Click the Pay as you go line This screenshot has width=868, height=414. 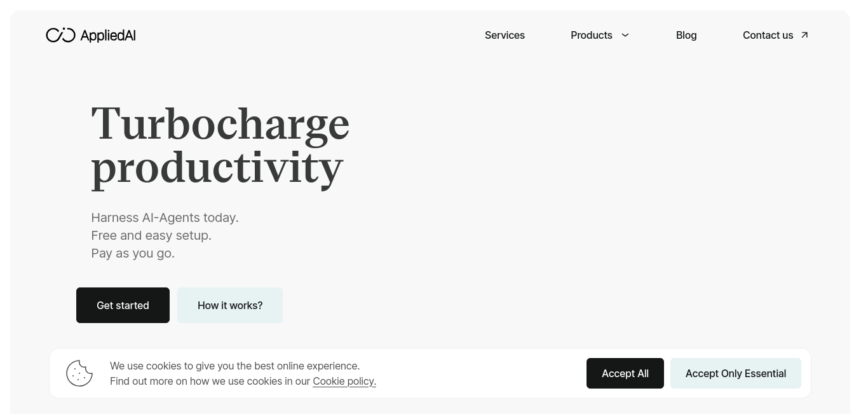click(x=133, y=253)
